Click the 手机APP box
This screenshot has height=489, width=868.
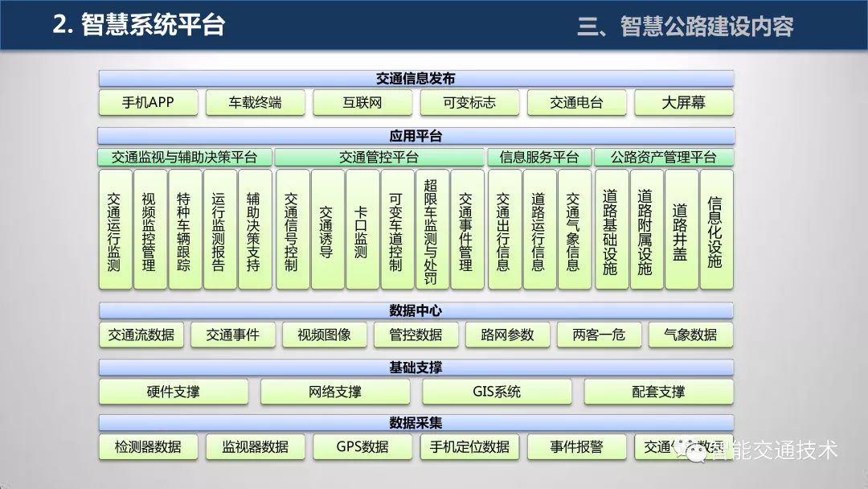(x=148, y=102)
